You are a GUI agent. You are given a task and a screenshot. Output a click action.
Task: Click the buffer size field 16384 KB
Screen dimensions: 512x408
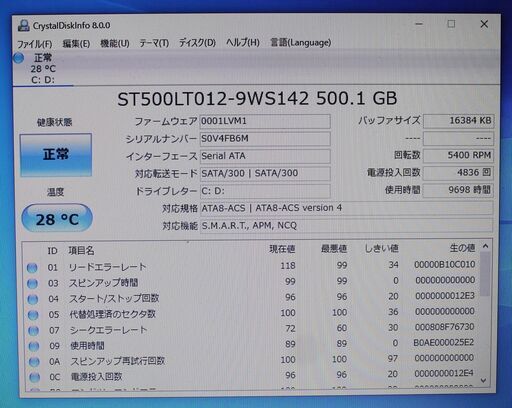[x=458, y=121]
